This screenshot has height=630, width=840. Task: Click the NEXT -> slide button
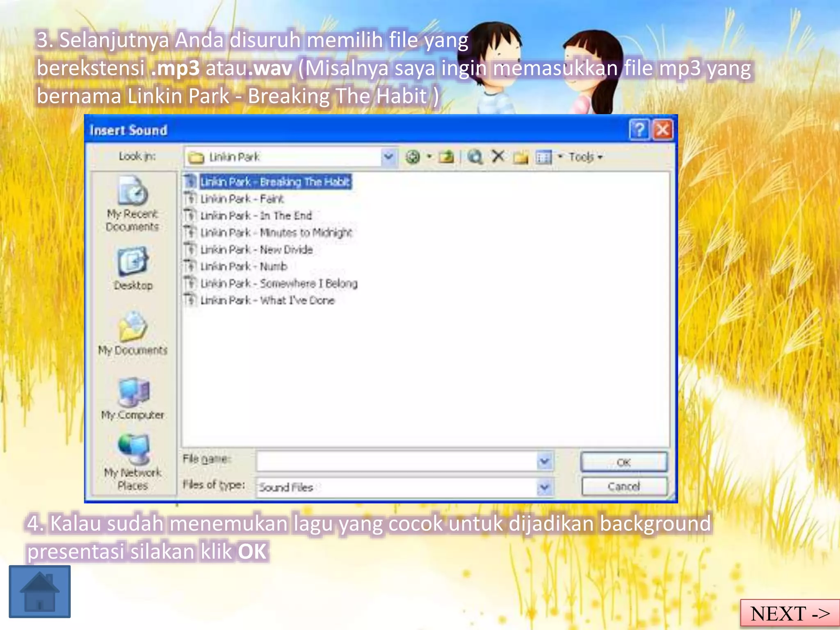pyautogui.click(x=790, y=614)
